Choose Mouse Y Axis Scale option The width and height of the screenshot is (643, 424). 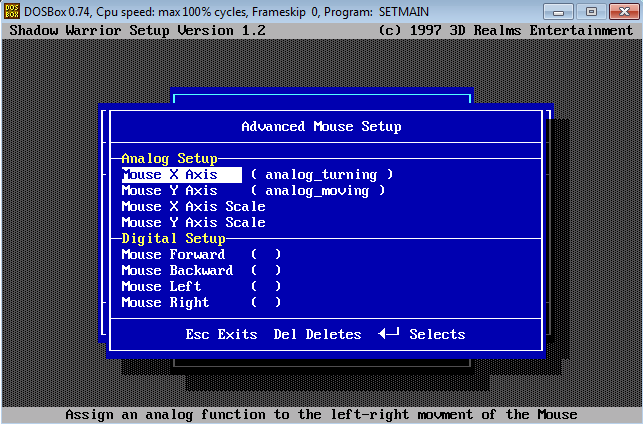click(x=194, y=223)
